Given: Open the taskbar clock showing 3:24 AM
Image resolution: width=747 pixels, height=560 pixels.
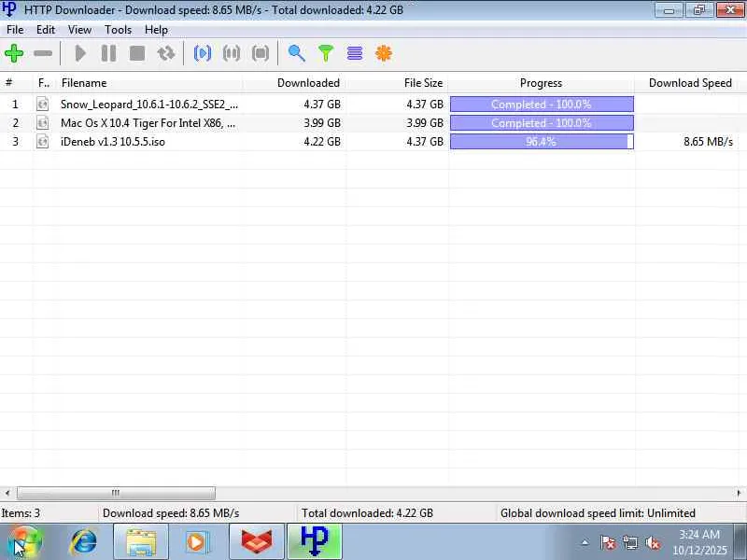Looking at the screenshot, I should [x=699, y=542].
